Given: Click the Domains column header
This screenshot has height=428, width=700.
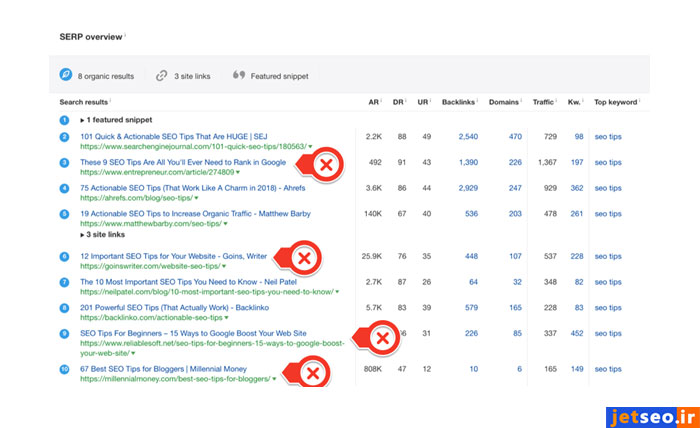Looking at the screenshot, I should 504,102.
